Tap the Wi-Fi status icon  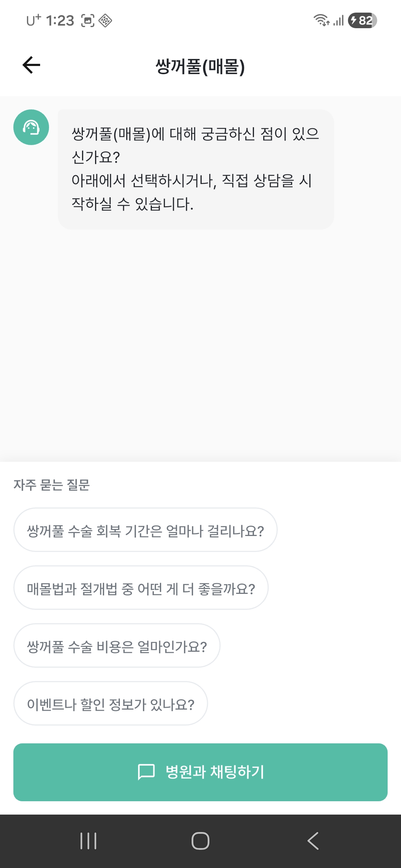pyautogui.click(x=321, y=20)
